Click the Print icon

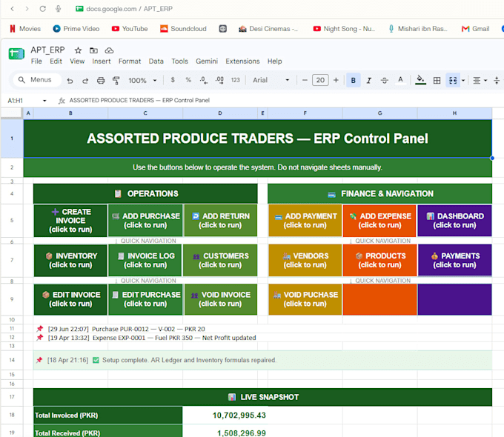point(101,80)
